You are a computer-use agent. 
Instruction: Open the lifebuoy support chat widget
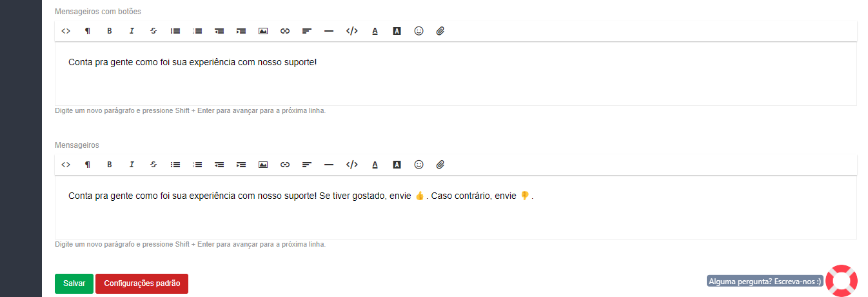click(842, 281)
